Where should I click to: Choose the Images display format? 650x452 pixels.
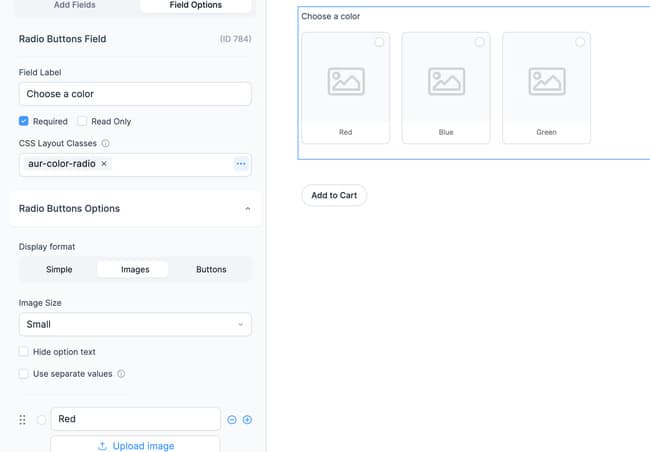(135, 270)
